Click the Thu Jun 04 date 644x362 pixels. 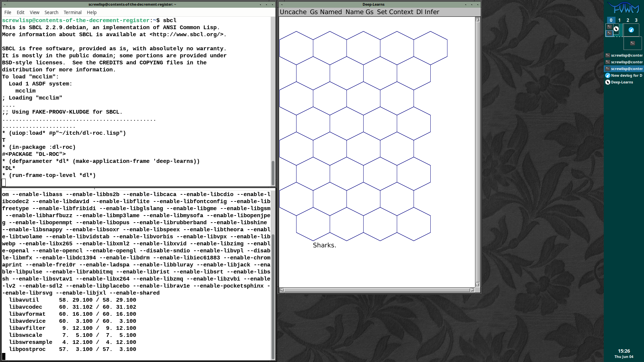[624, 357]
